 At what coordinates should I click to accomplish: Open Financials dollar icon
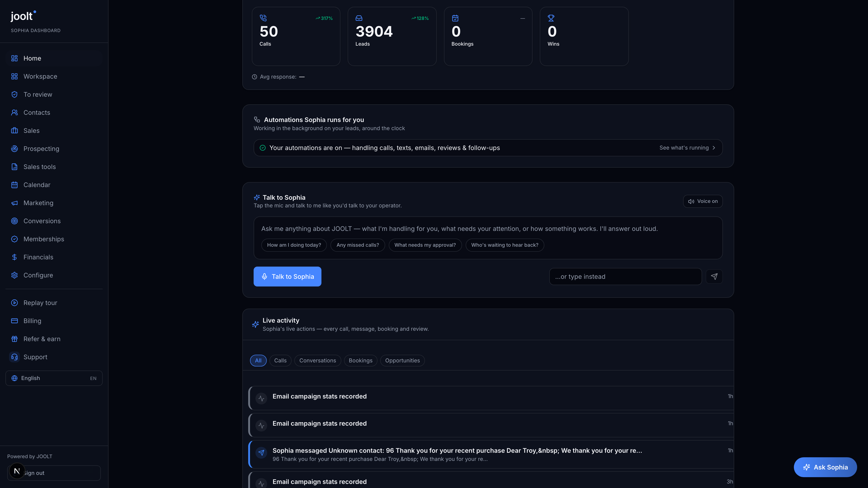tap(14, 257)
